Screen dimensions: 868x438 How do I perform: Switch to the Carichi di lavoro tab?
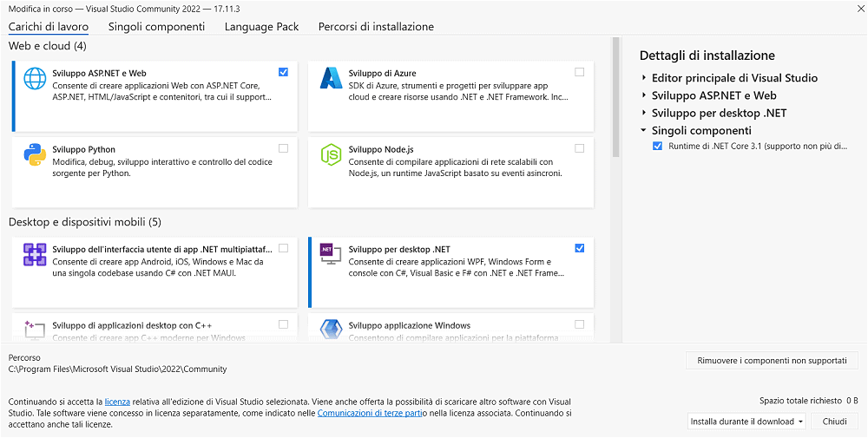tap(48, 27)
